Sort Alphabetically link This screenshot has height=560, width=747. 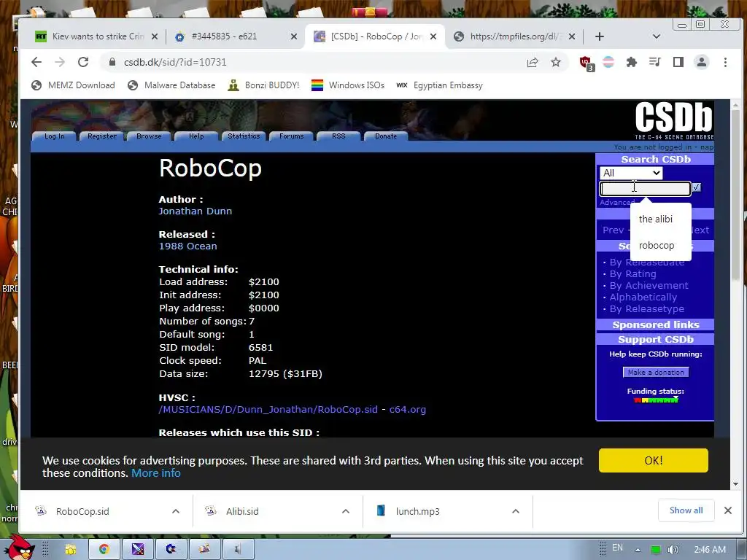[x=643, y=297]
